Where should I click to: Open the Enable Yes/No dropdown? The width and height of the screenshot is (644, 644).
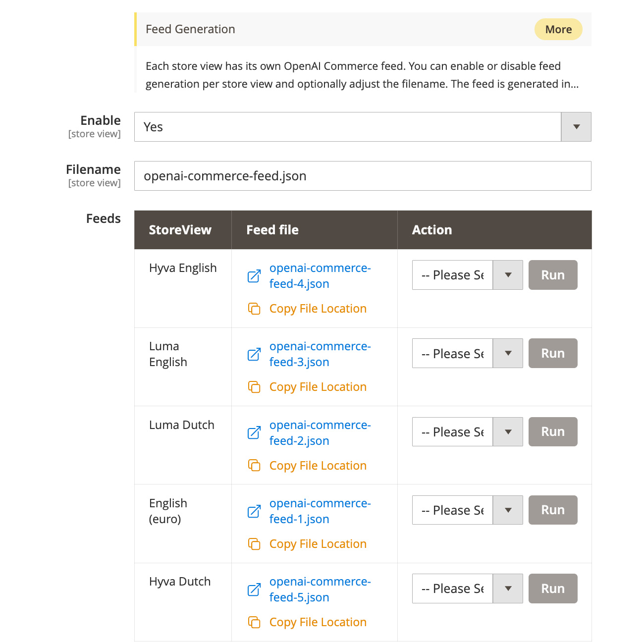(362, 127)
